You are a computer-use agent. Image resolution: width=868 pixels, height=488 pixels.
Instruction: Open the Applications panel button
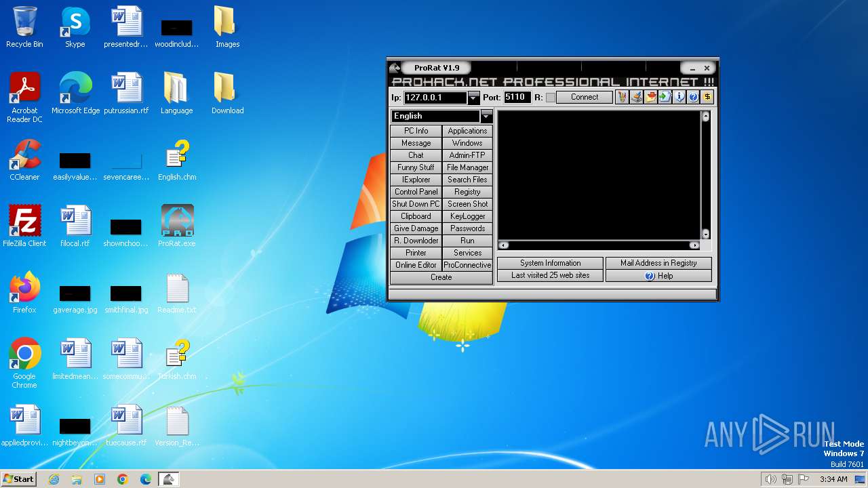click(x=467, y=131)
